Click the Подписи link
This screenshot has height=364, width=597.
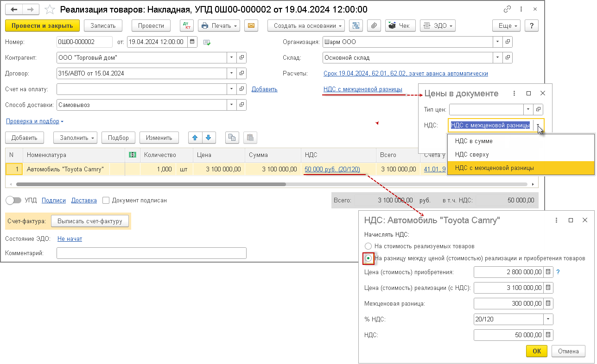coord(53,201)
